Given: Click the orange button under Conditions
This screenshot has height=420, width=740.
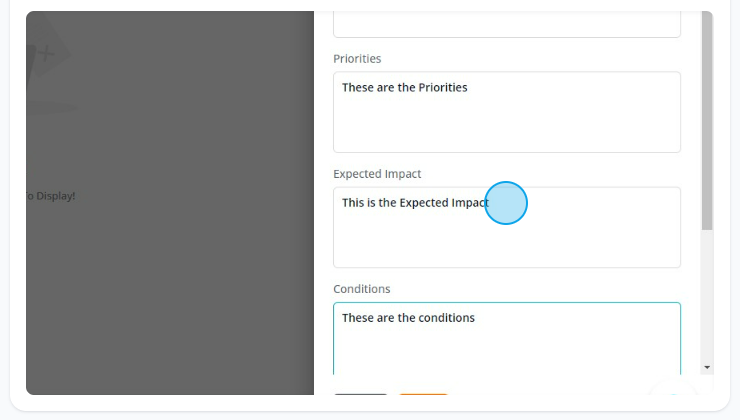Looking at the screenshot, I should pos(423,394).
